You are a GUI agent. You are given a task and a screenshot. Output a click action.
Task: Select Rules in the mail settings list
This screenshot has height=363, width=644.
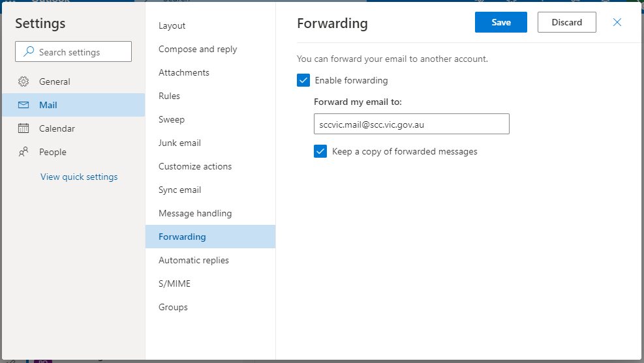pos(169,96)
